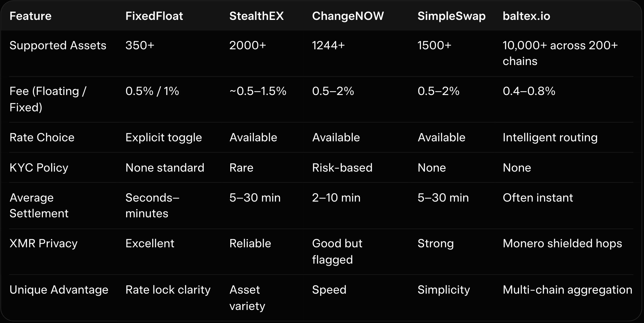644x323 pixels.
Task: Select the Supported Assets row label
Action: click(58, 45)
